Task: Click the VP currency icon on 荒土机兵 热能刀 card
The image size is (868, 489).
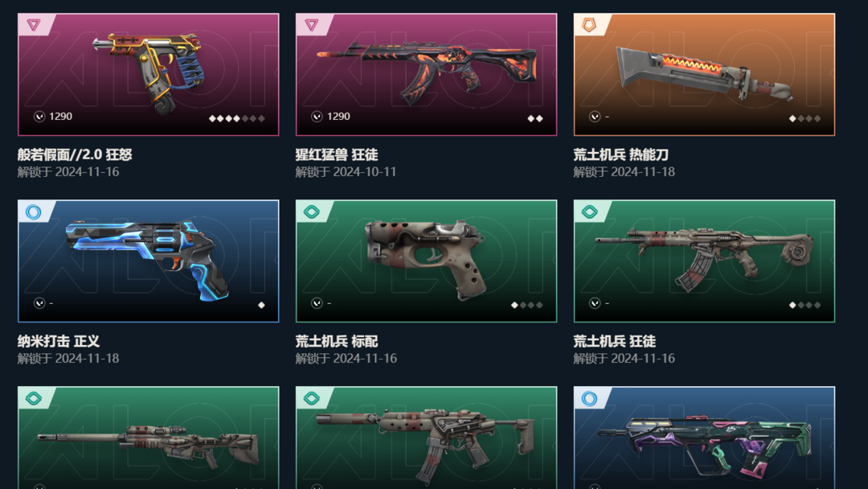Action: (595, 117)
